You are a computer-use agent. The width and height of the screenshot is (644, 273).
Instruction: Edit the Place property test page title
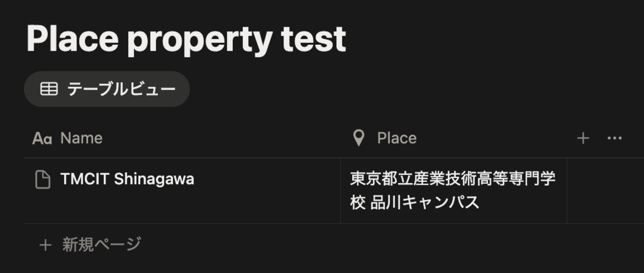pyautogui.click(x=186, y=40)
